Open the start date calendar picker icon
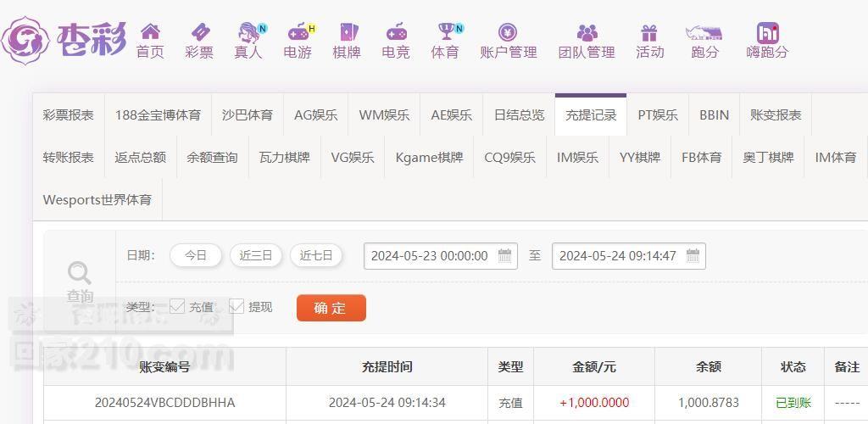The width and height of the screenshot is (868, 424). (x=505, y=256)
